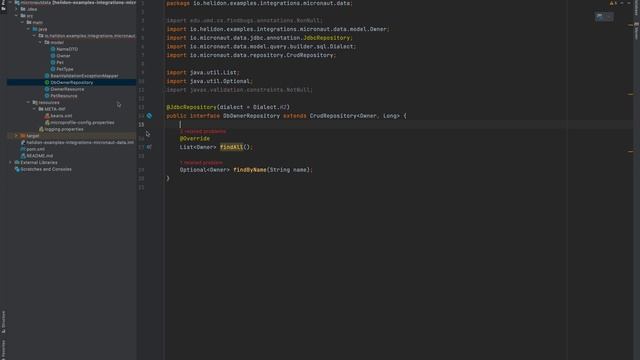Click the DbOwnerRepository interface icon
The width and height of the screenshot is (640, 360).
point(47,82)
